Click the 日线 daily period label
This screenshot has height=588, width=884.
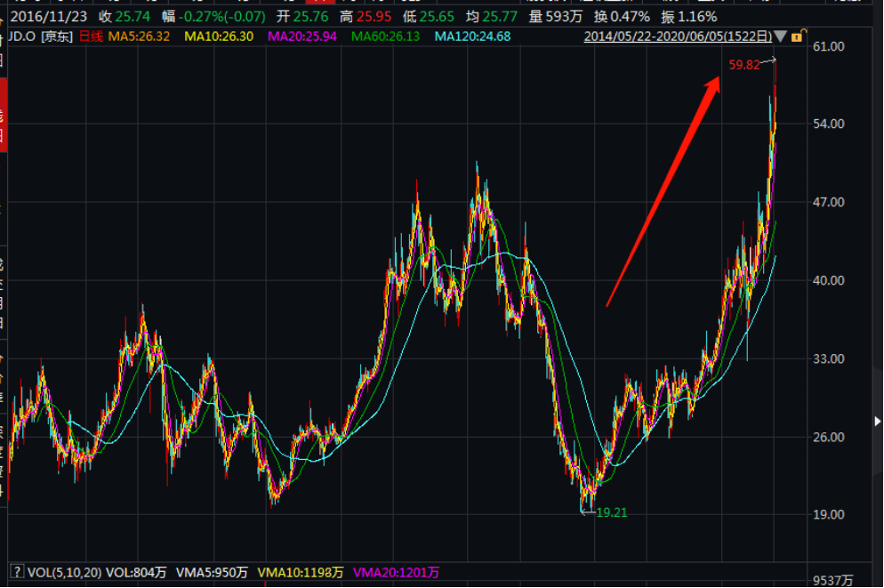[91, 36]
